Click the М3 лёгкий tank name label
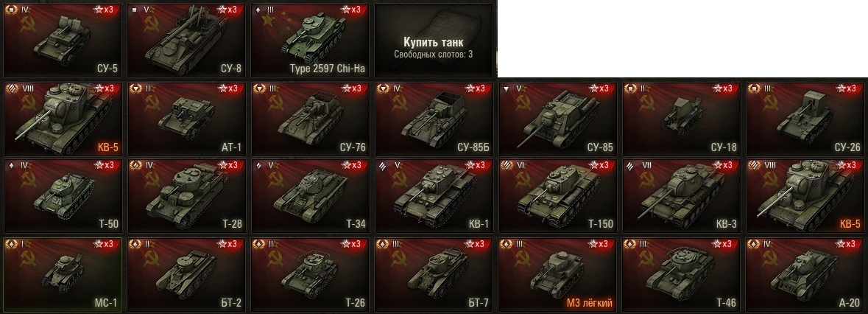 [x=590, y=303]
